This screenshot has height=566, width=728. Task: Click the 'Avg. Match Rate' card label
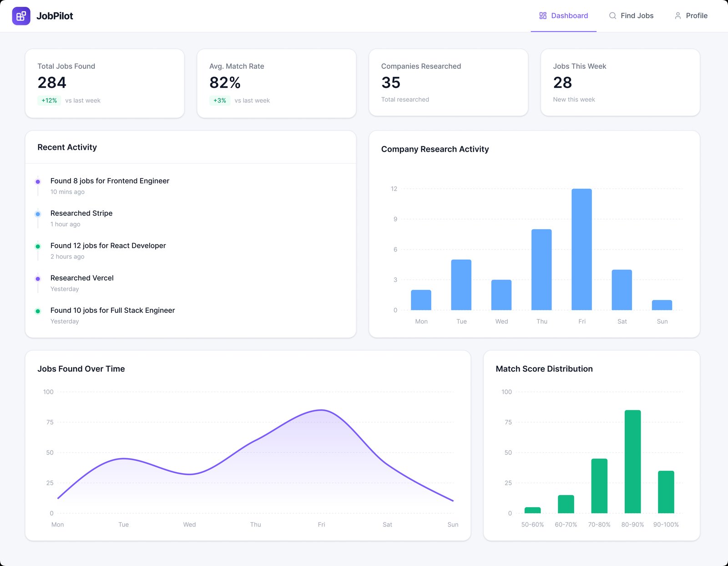point(237,66)
